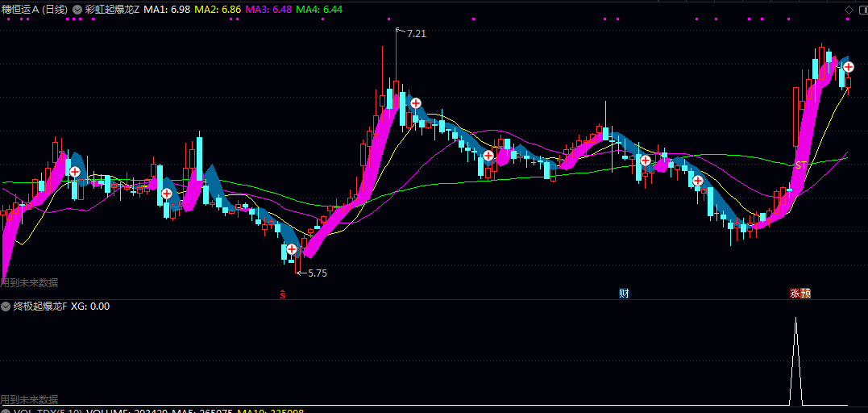The image size is (868, 413).
Task: Click the stock title 穗恒运A (日线)
Action: coord(35,10)
